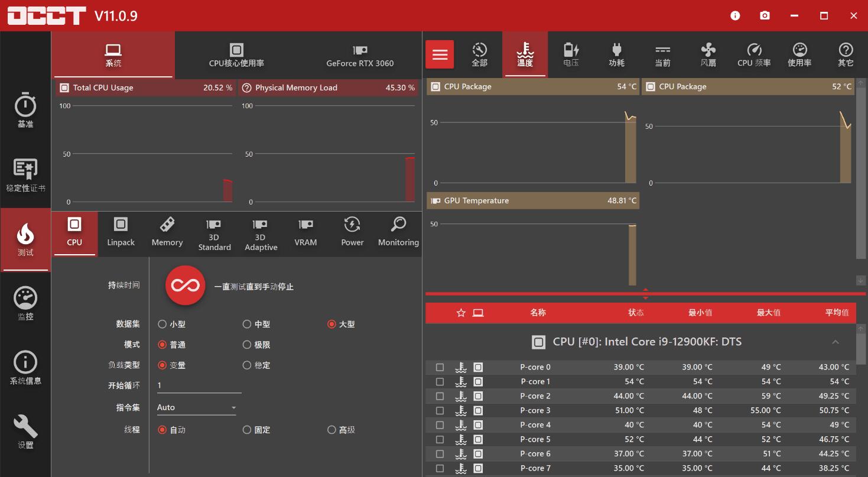Viewport: 868px width, 477px height.
Task: Collapse the Intel Core i9-12900KF DTS section
Action: click(836, 342)
